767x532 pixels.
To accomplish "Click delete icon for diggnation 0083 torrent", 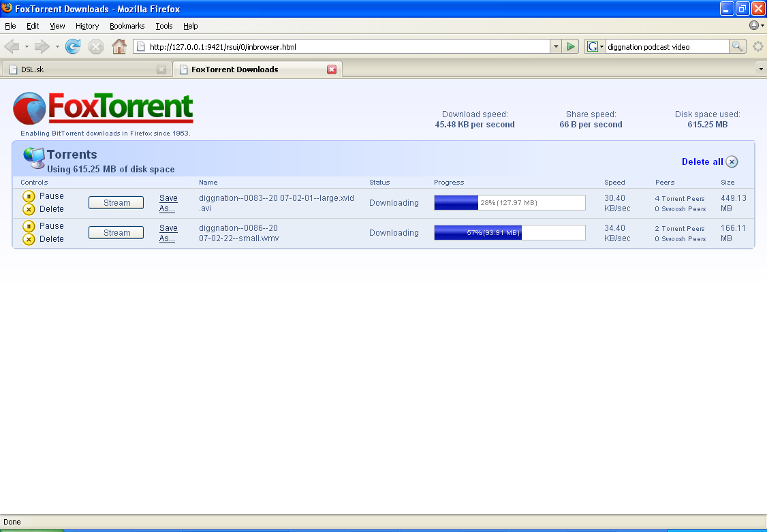I will click(29, 209).
